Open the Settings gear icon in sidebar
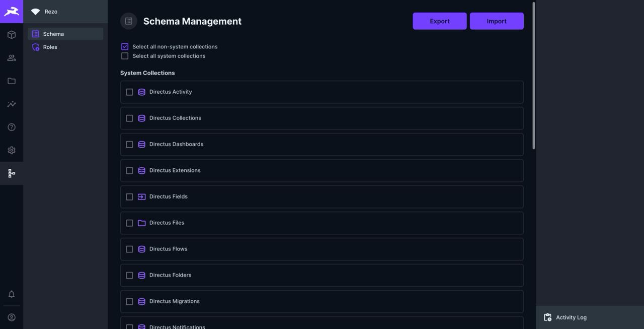Viewport: 644px width, 329px height. [x=11, y=149]
